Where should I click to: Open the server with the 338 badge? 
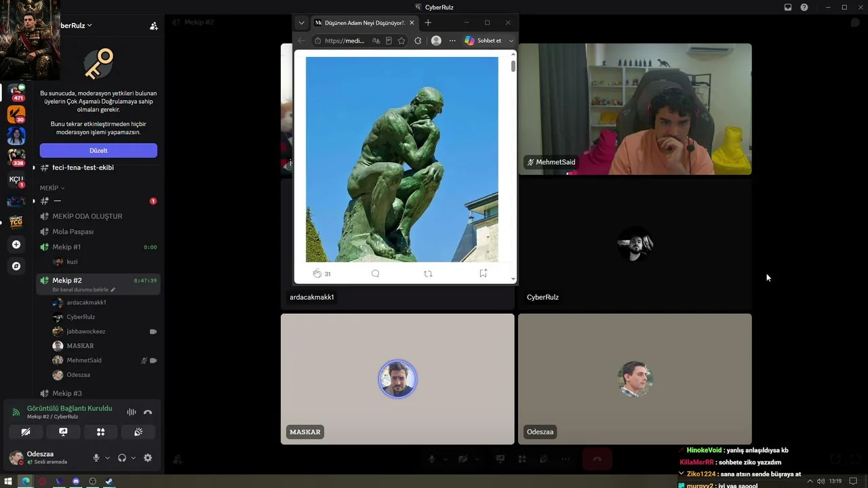pos(16,157)
